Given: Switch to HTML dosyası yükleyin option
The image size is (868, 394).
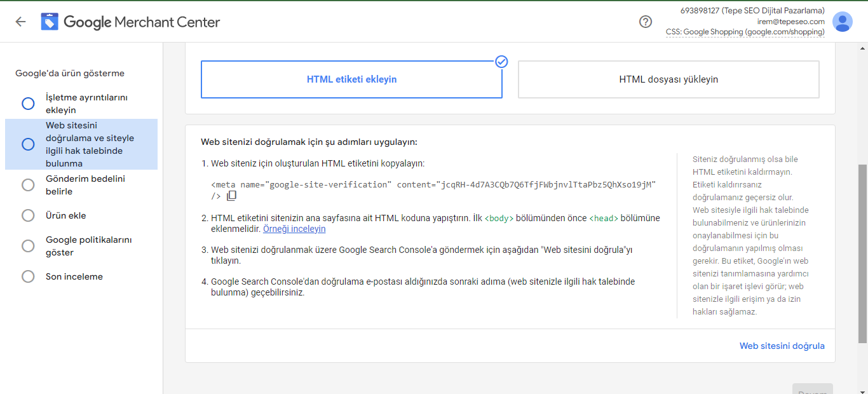Looking at the screenshot, I should pos(668,79).
